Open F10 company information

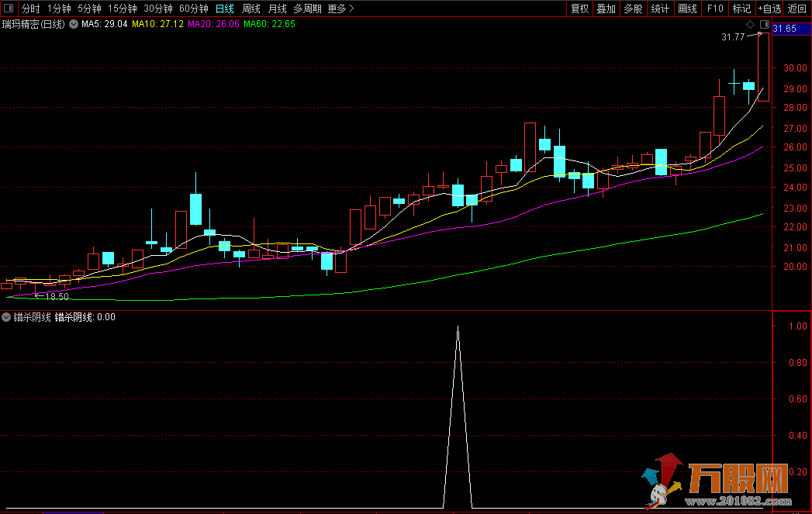[x=714, y=9]
